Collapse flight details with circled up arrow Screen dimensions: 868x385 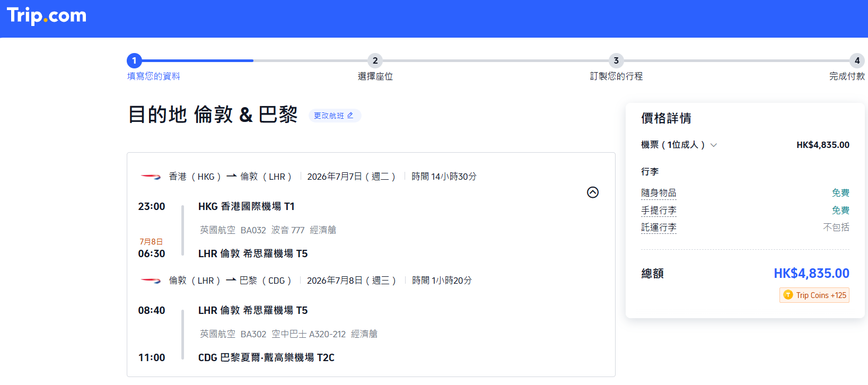coord(593,192)
